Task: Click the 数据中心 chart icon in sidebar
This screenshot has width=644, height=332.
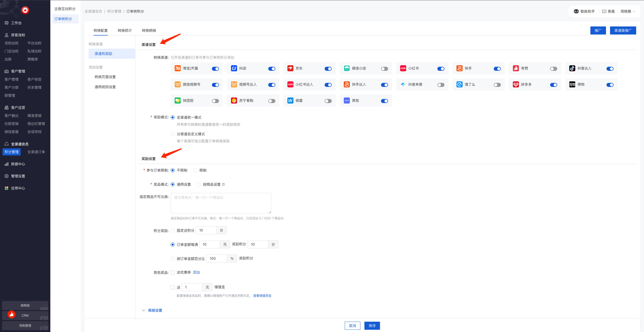Action: (x=7, y=164)
